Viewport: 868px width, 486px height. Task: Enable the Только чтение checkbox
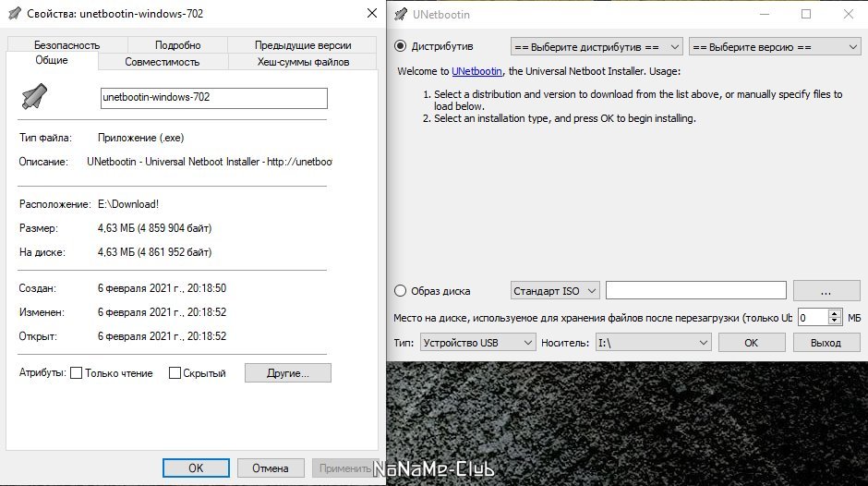click(77, 373)
